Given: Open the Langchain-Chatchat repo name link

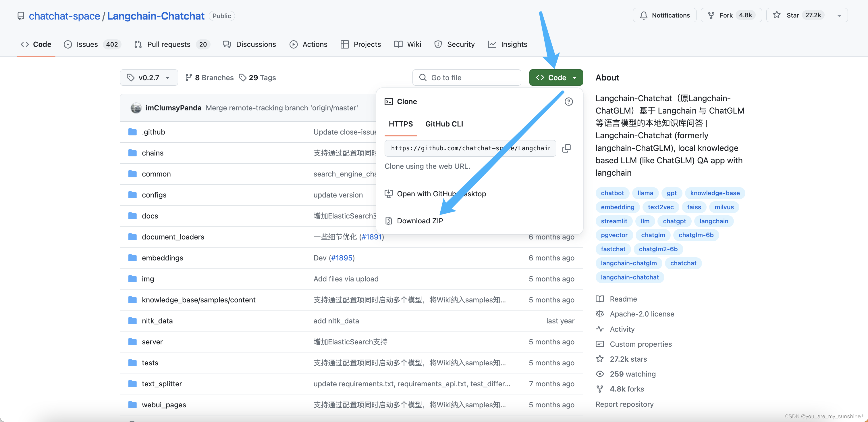Looking at the screenshot, I should click(x=156, y=16).
